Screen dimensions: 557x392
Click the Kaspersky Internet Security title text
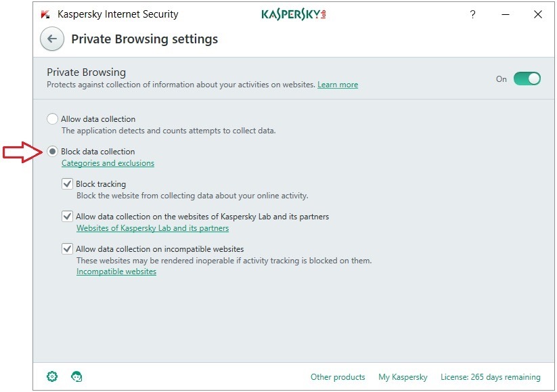point(118,14)
